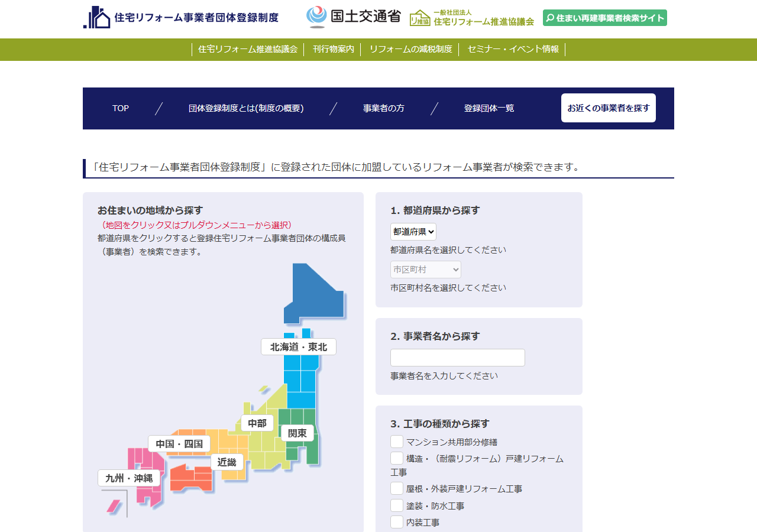Go to the TOP page
757x532 pixels.
(x=121, y=108)
